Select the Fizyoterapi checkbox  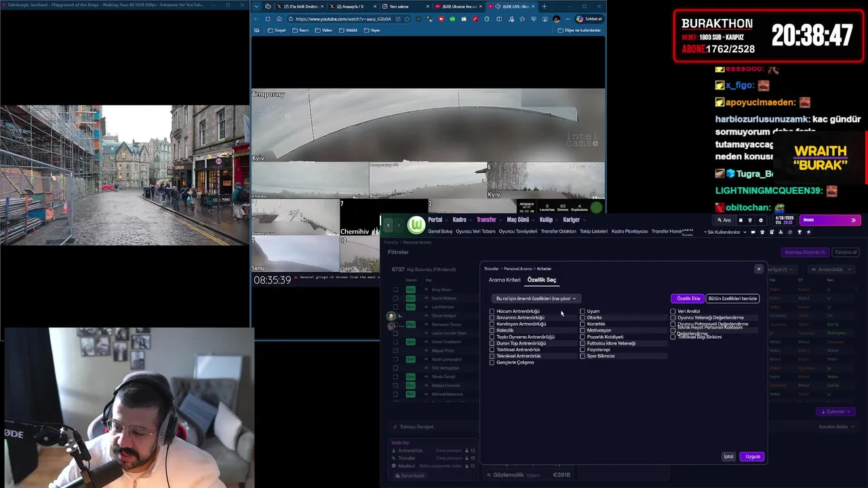[x=583, y=350]
